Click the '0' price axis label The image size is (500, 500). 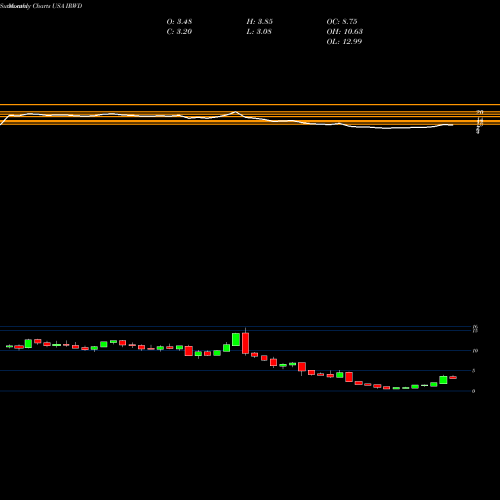474,391
